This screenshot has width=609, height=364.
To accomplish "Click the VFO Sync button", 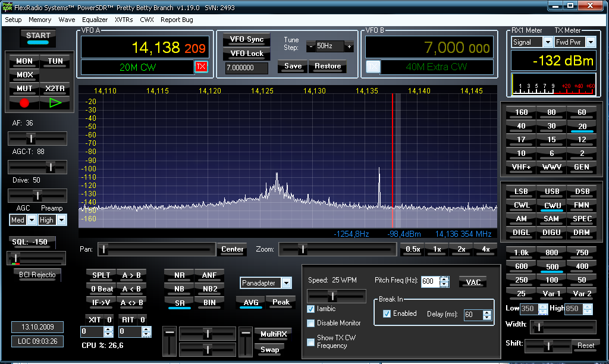I will click(x=246, y=40).
